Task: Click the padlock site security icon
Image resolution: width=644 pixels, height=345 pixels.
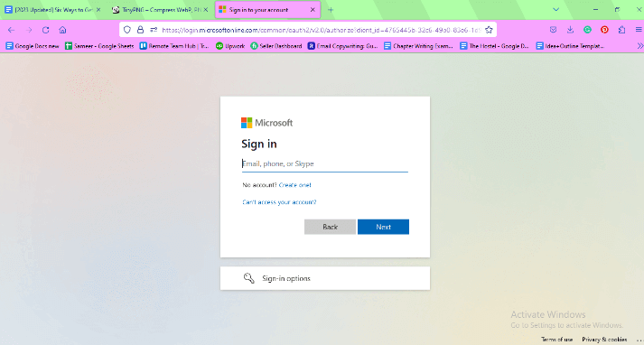Action: [x=141, y=30]
